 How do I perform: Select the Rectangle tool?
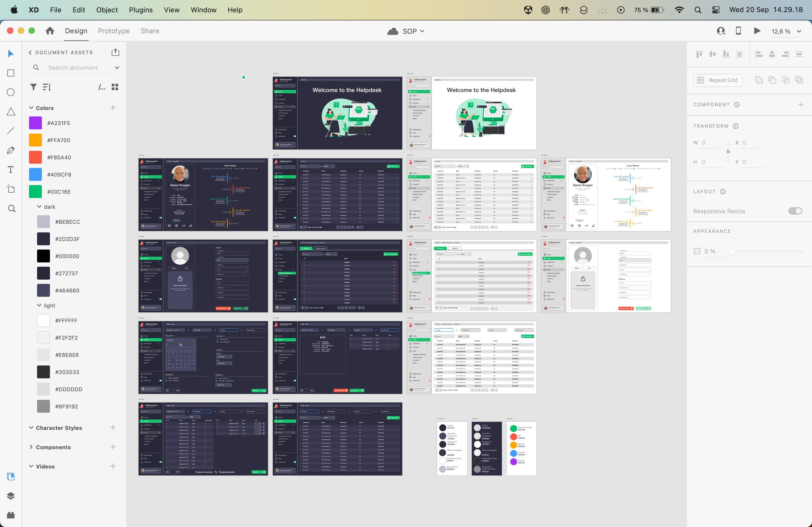click(11, 73)
